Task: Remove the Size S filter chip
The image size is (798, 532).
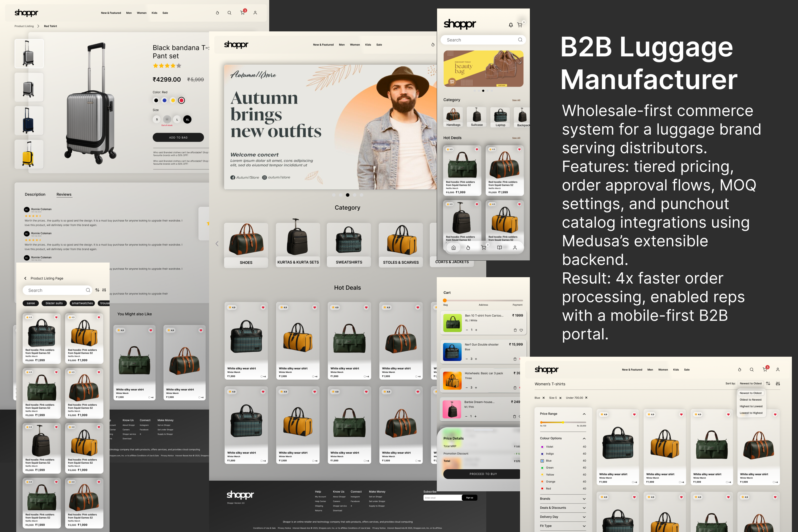Action: pos(560,398)
